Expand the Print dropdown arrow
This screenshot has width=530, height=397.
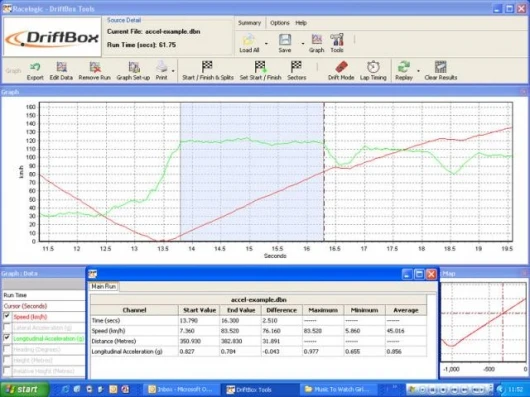pyautogui.click(x=173, y=71)
